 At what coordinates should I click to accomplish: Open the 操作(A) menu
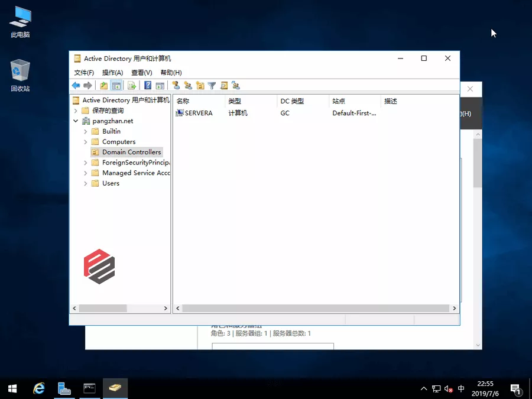pyautogui.click(x=112, y=73)
